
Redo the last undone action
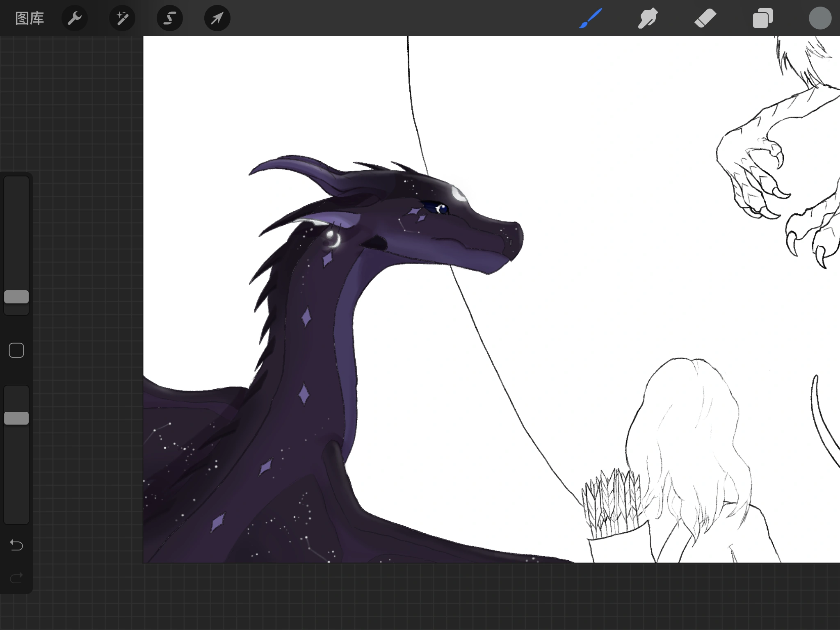[x=16, y=578]
